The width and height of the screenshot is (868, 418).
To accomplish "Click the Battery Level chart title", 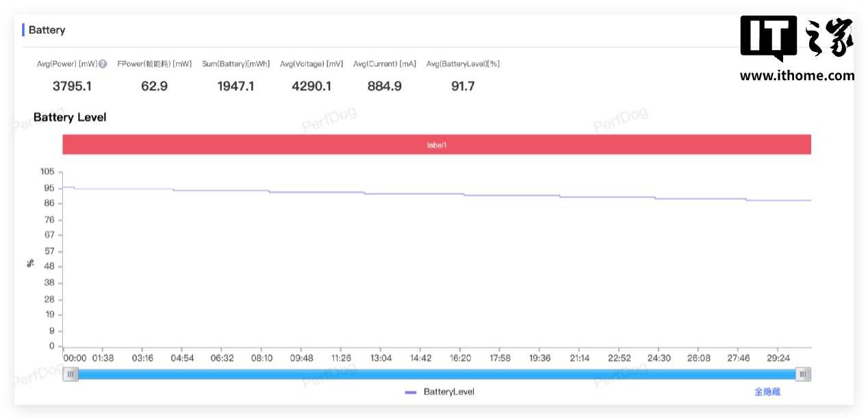I will pyautogui.click(x=70, y=118).
